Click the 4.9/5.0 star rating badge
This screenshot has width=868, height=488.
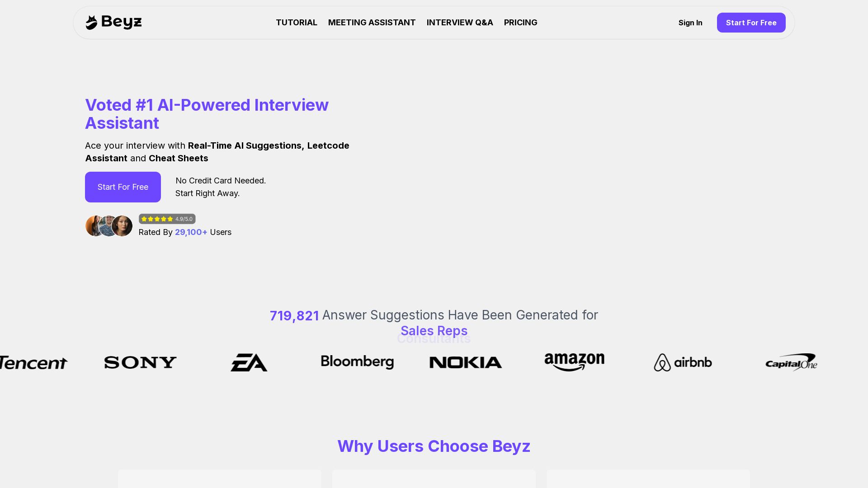coord(167,219)
